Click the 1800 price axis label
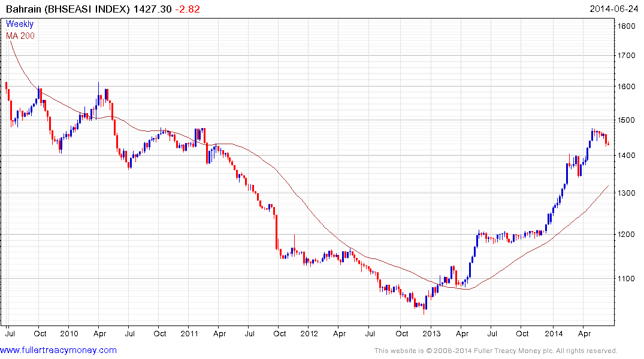Viewport: 644px width, 359px height. coord(627,26)
